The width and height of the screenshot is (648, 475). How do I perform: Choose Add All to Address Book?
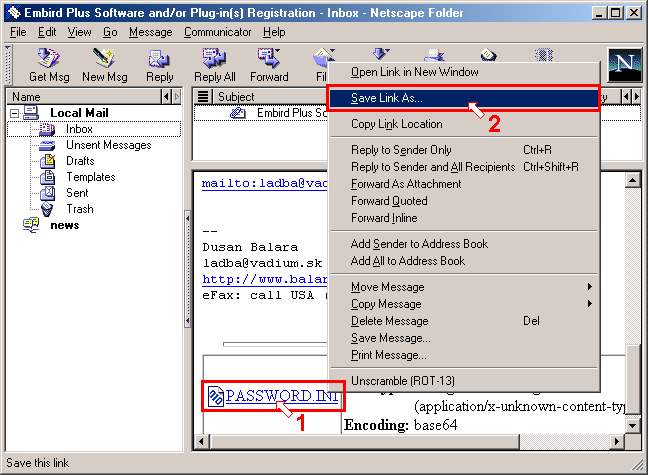coord(465,261)
